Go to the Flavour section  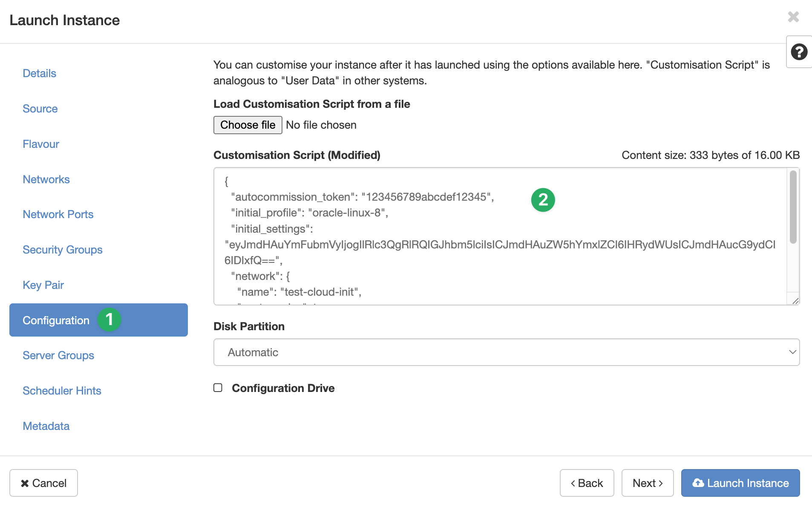point(41,144)
